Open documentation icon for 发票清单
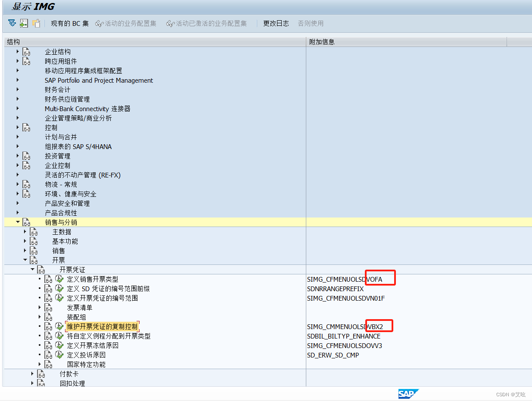532x401 pixels. (x=49, y=308)
